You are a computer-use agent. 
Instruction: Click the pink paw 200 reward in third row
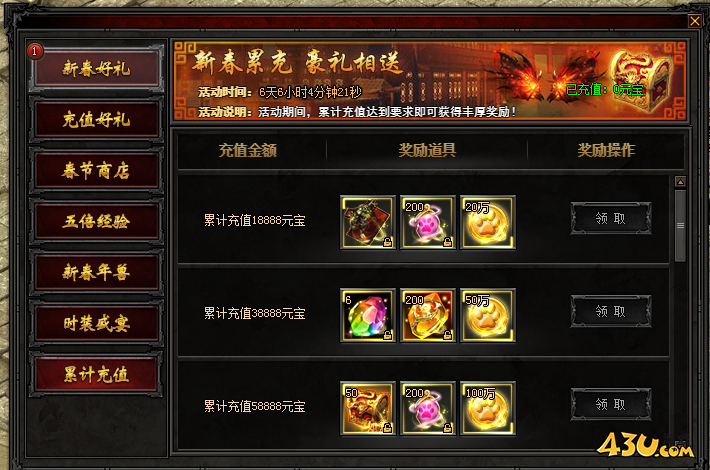(427, 408)
